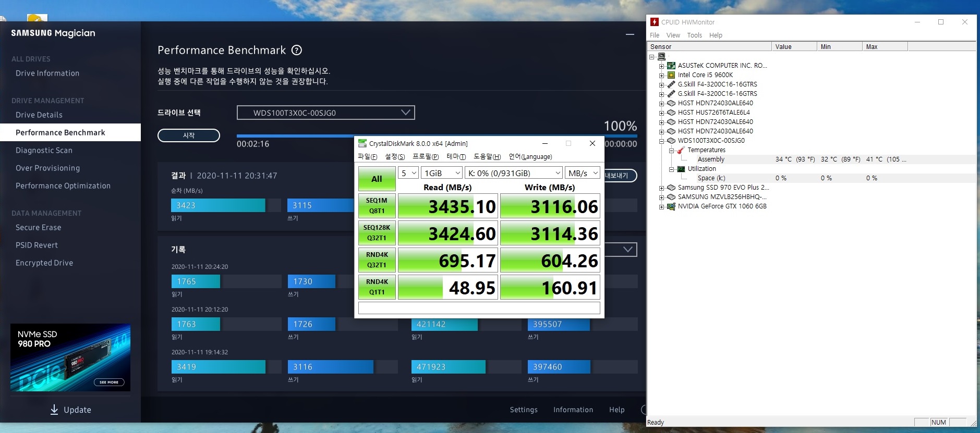Click the 내보내기 export button
This screenshot has height=433, width=980.
[x=620, y=176]
